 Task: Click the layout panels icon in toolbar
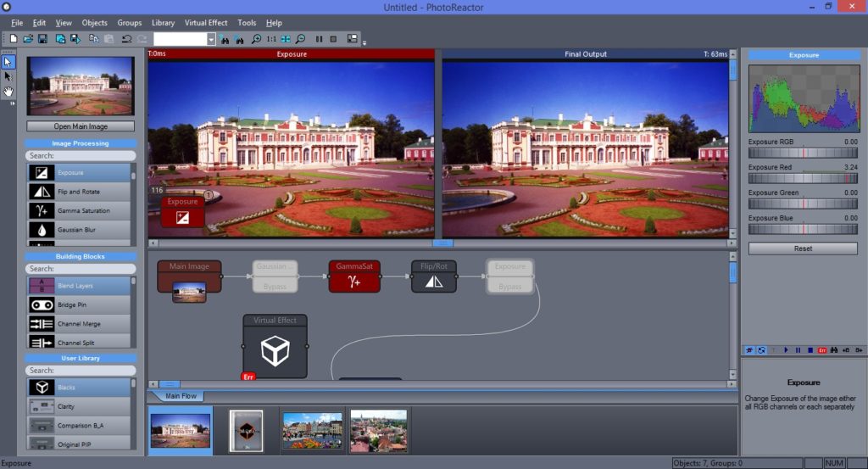(352, 39)
